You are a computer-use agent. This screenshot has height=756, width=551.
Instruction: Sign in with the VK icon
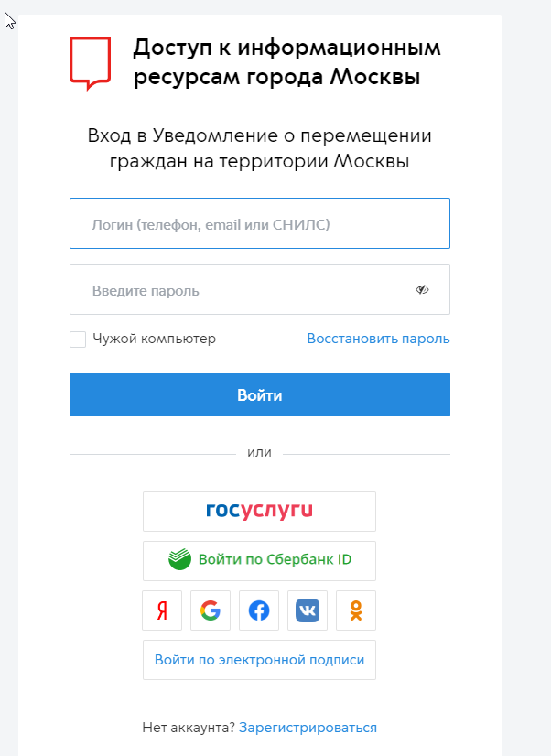click(308, 610)
